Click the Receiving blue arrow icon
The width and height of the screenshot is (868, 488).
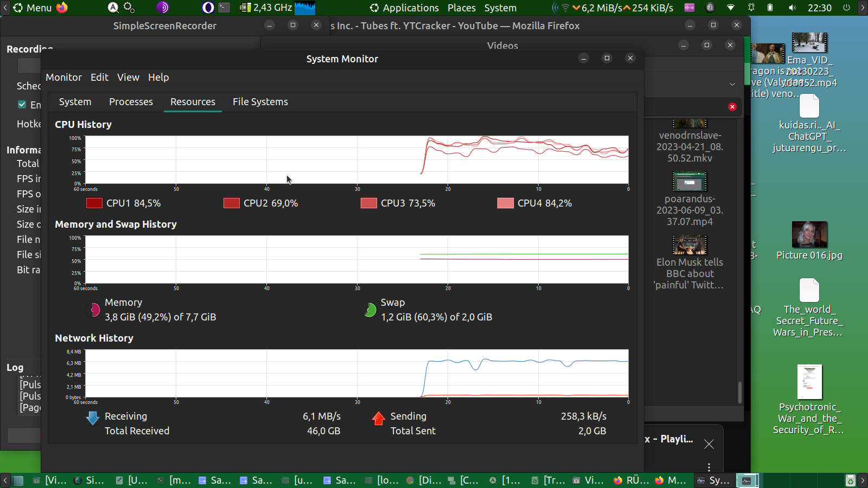tap(93, 418)
